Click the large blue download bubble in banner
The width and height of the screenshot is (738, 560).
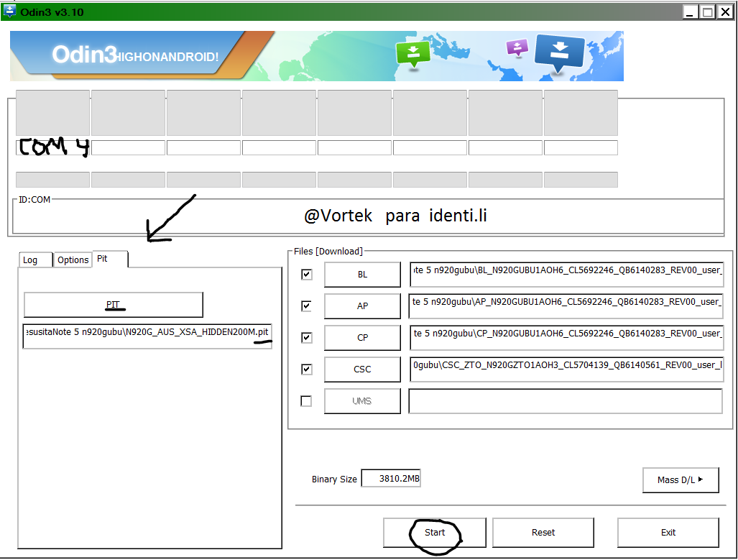(x=559, y=52)
